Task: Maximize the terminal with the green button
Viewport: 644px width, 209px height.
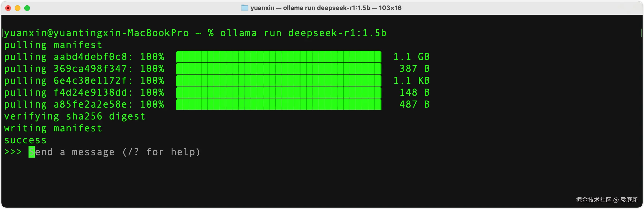Action: pos(27,8)
